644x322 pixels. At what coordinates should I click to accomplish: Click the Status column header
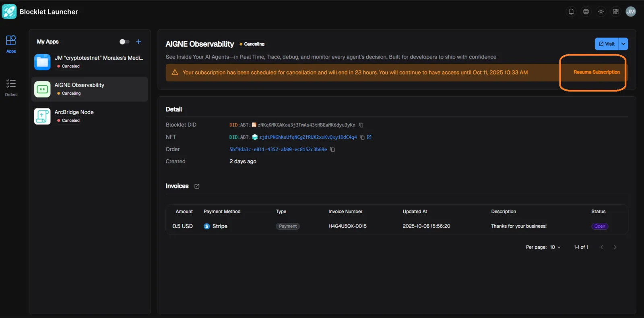click(x=598, y=212)
